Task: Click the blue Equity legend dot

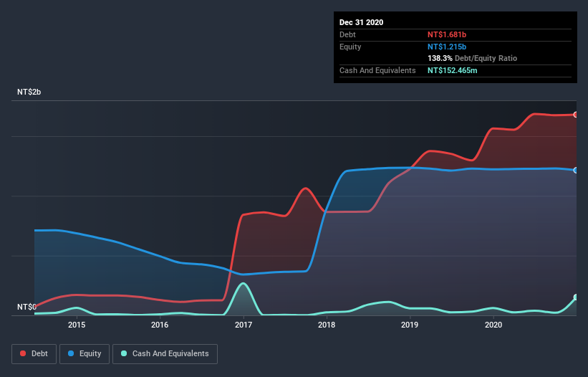Action: click(71, 353)
